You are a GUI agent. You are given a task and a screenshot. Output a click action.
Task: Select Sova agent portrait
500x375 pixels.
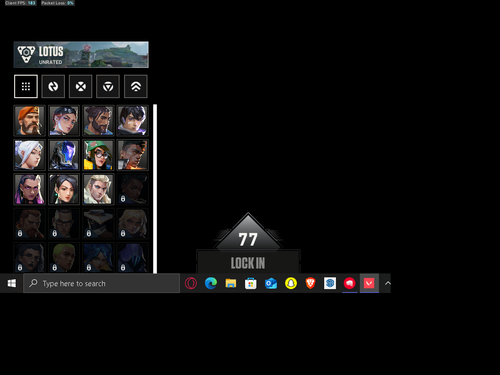click(x=98, y=189)
